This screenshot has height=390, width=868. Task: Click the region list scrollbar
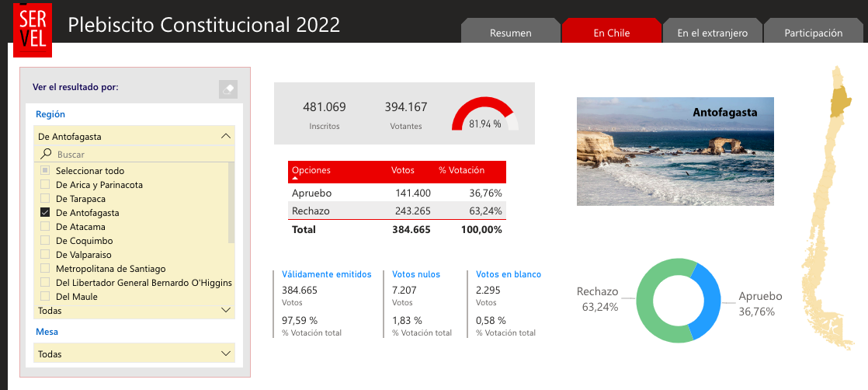(231, 202)
